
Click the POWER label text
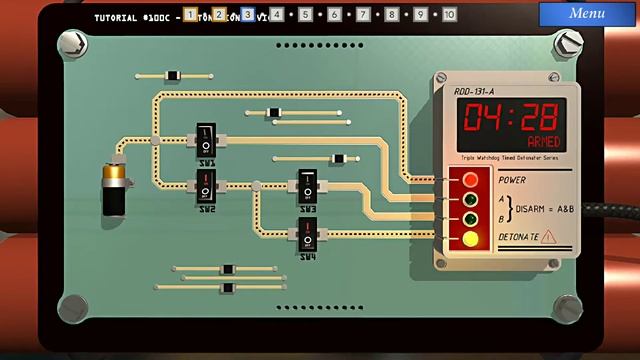pyautogui.click(x=512, y=180)
